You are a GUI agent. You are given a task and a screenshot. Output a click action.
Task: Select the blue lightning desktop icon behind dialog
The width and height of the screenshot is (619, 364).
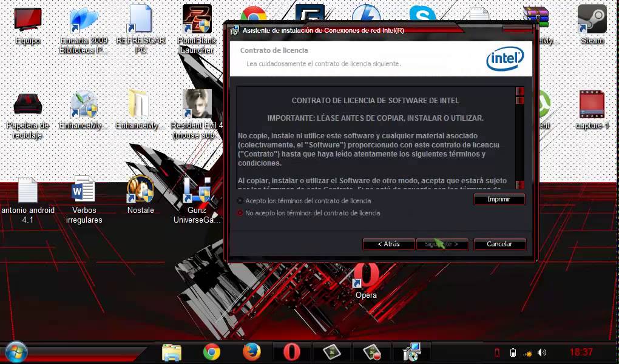click(366, 13)
